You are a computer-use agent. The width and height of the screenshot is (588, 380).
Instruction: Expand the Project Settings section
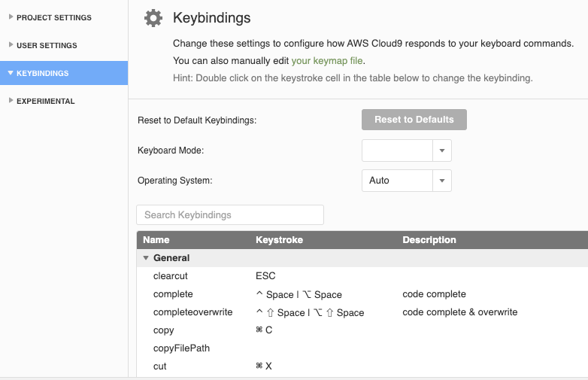[x=54, y=17]
